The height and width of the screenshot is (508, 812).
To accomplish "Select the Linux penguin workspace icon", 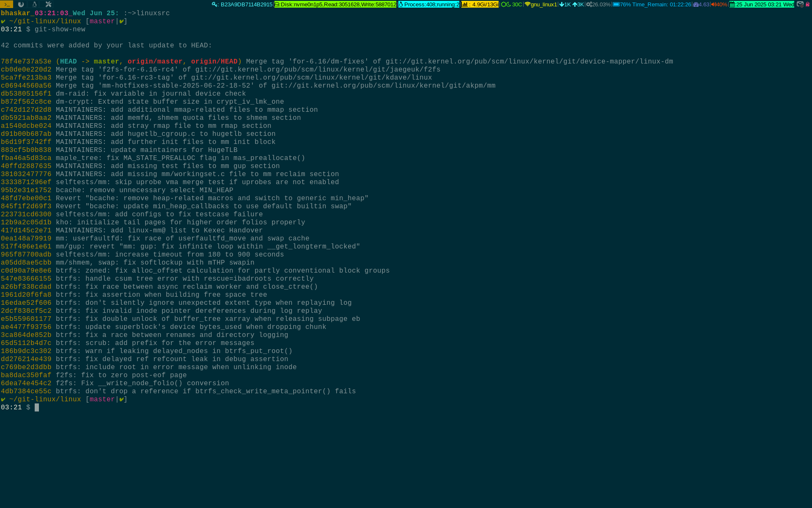I will (x=35, y=4).
